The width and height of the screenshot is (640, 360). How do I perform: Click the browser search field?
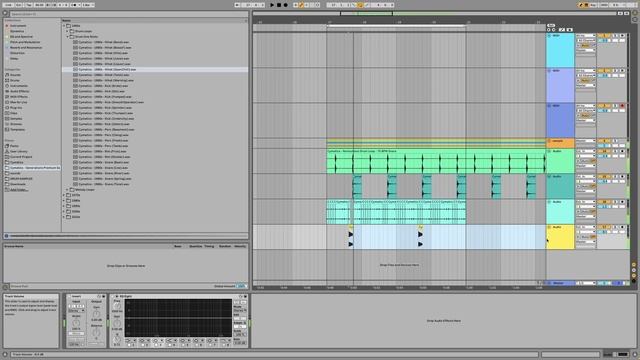(129, 14)
